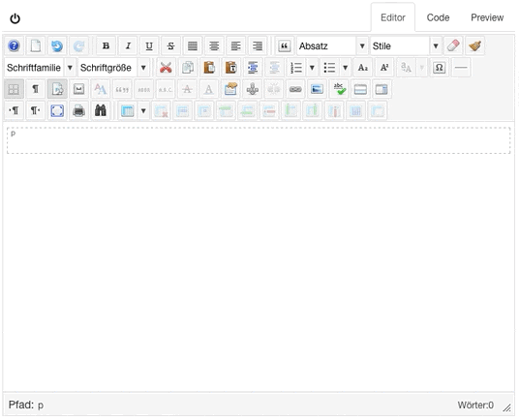The width and height of the screenshot is (519, 420).
Task: Expand the numbered list style options
Action: 312,68
